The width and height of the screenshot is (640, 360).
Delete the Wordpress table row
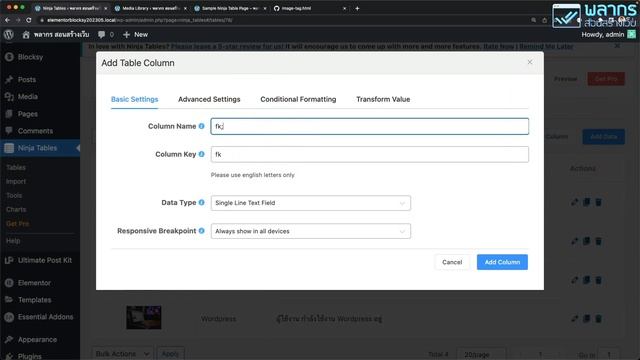pos(598,319)
